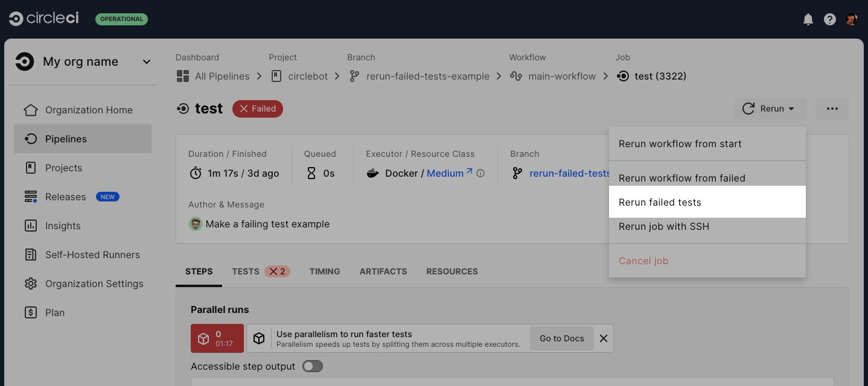Toggle Accessible step output switch

click(313, 366)
